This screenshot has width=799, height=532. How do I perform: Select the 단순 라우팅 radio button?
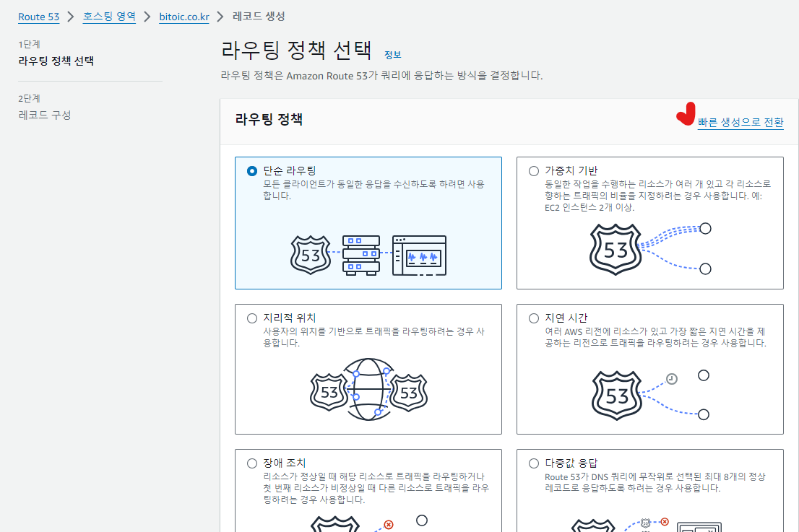251,171
